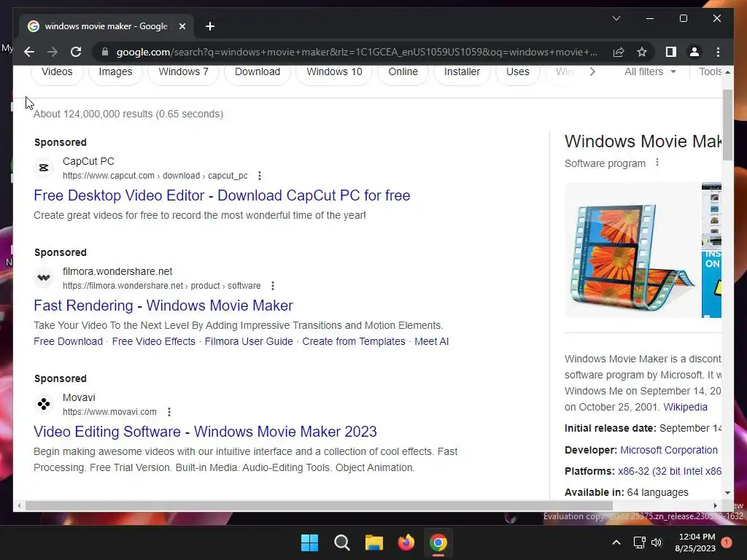Open the Wikipedia link in the knowledge panel
The height and width of the screenshot is (560, 747).
coord(685,407)
